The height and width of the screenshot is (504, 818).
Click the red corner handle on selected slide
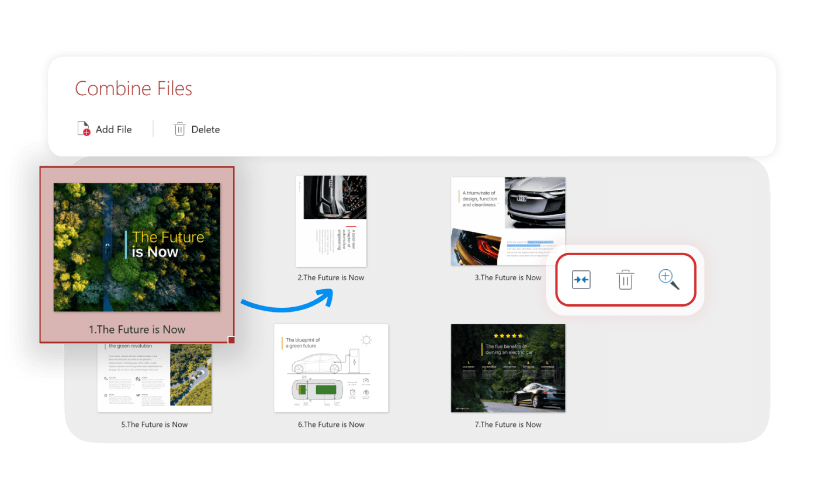(x=231, y=340)
